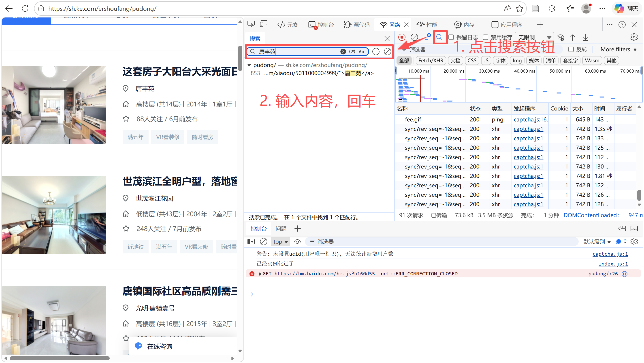Open index.js:1 source link in console

click(613, 264)
